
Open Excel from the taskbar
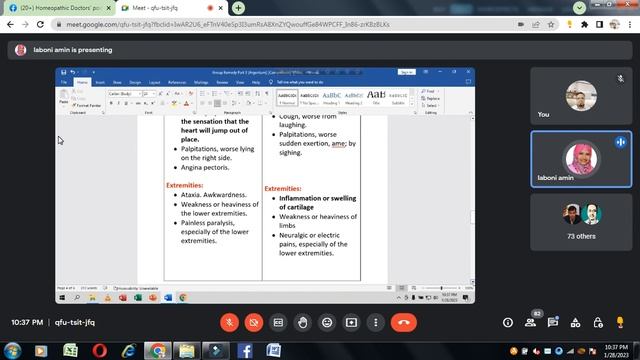pos(70,351)
